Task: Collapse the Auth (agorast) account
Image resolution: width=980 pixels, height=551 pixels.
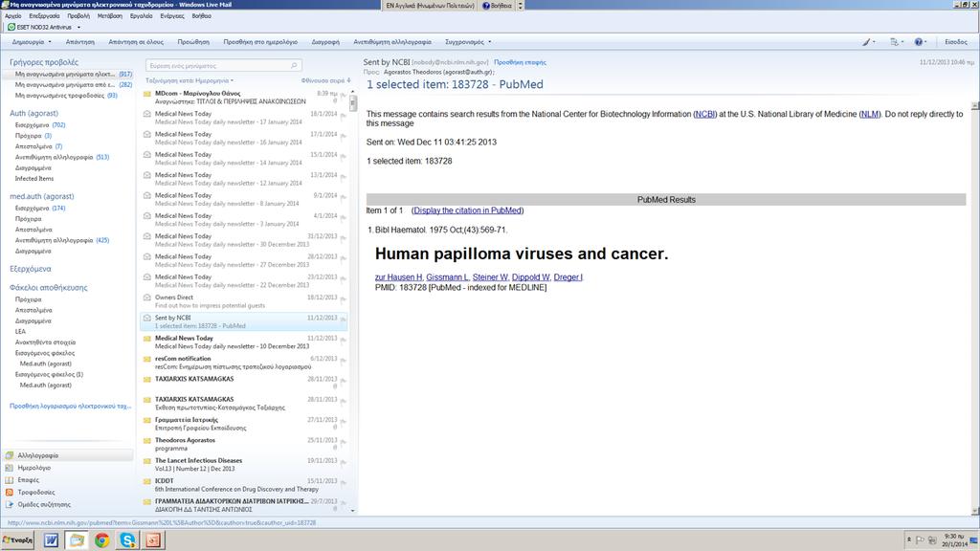Action: (33, 113)
